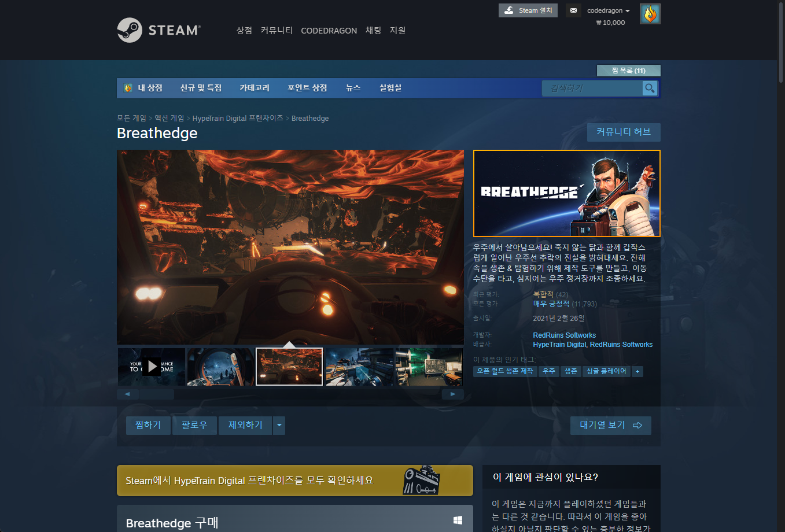Select the porthole toothbrush screenshot thumbnail
This screenshot has height=532, width=785.
pyautogui.click(x=220, y=367)
